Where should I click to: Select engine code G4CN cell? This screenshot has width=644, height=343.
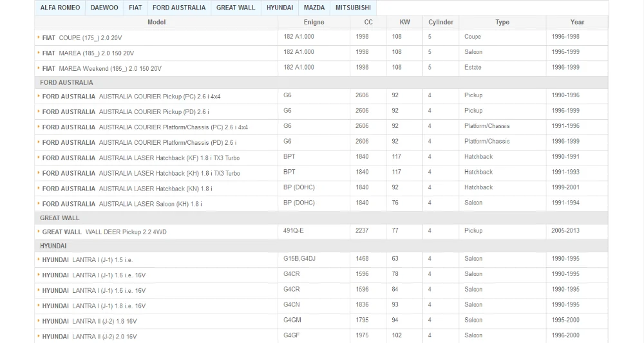pos(291,304)
